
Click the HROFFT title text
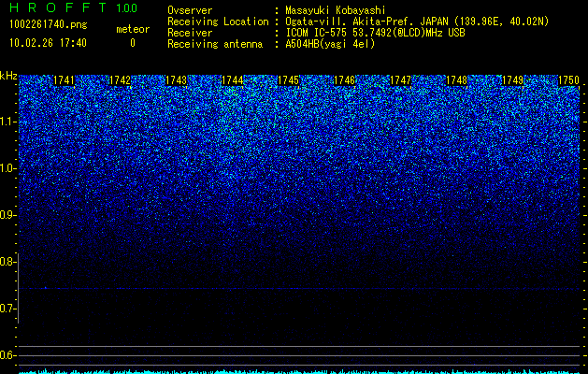pos(58,7)
